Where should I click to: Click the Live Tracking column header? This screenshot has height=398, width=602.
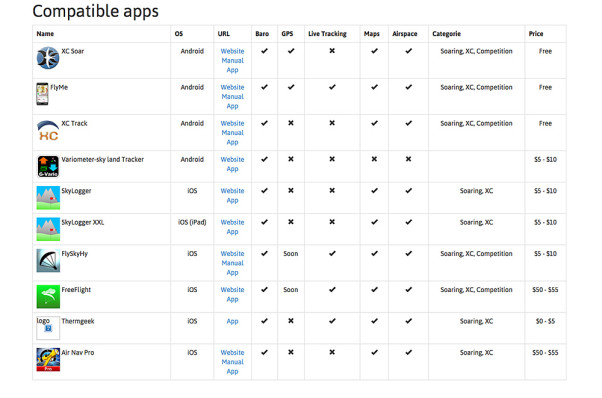click(x=327, y=34)
